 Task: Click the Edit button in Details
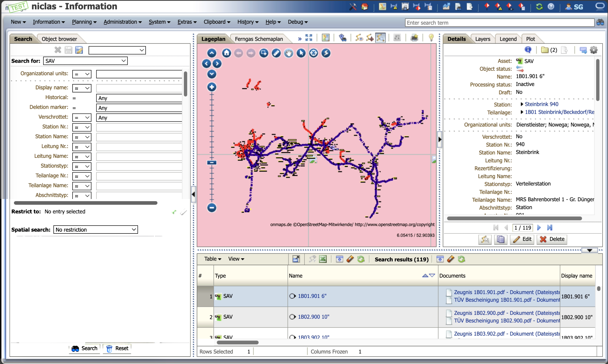point(523,239)
